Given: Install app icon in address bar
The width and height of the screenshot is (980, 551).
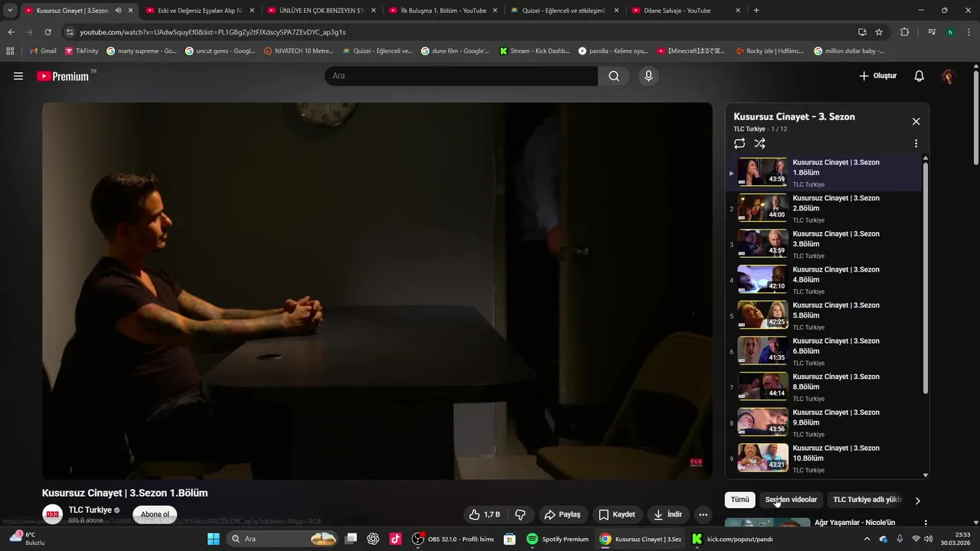Looking at the screenshot, I should point(862,32).
